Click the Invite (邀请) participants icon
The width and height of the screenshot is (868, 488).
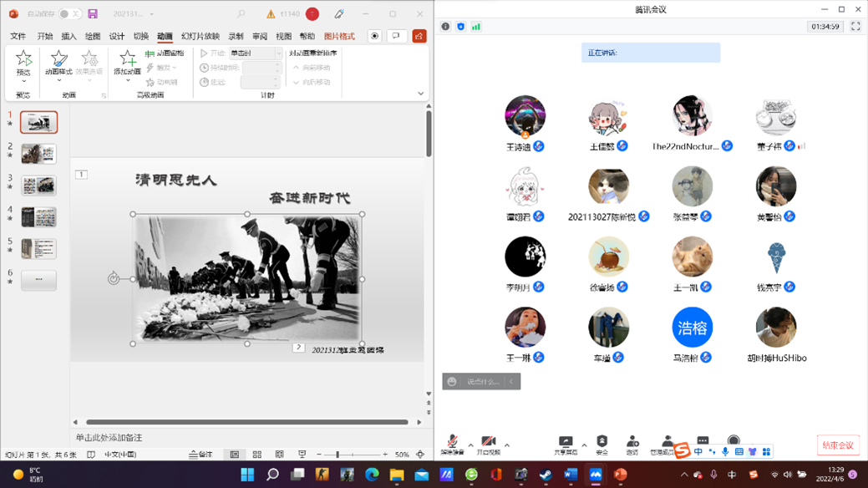click(632, 445)
